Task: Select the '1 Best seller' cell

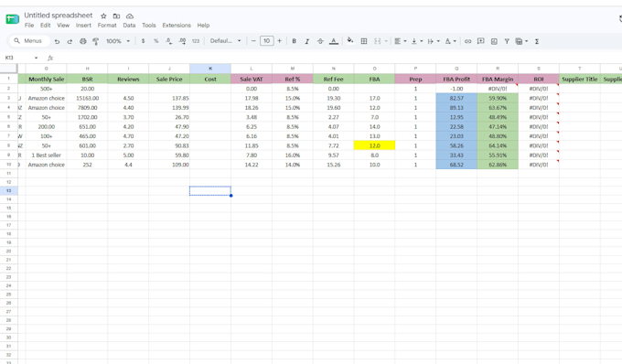Action: pyautogui.click(x=46, y=155)
